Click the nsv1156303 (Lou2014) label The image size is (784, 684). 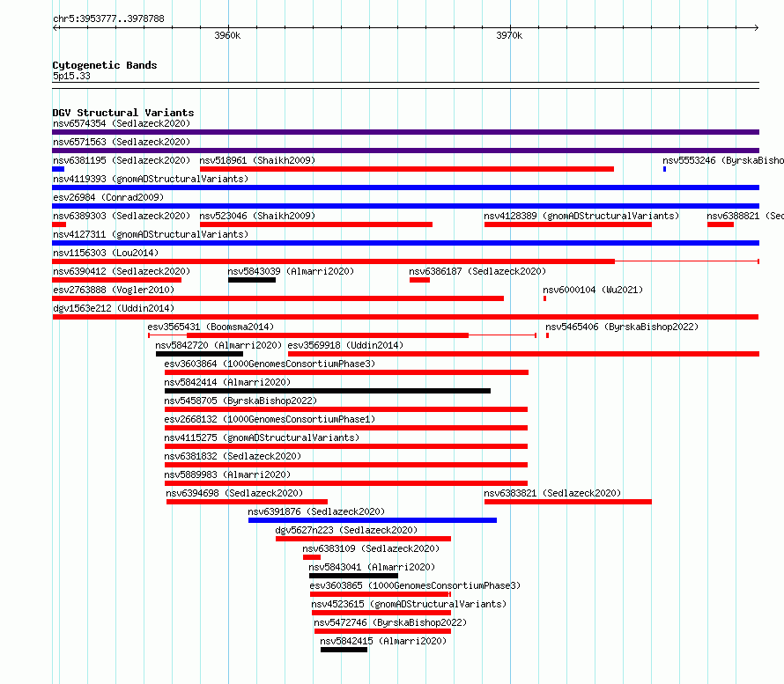(106, 253)
